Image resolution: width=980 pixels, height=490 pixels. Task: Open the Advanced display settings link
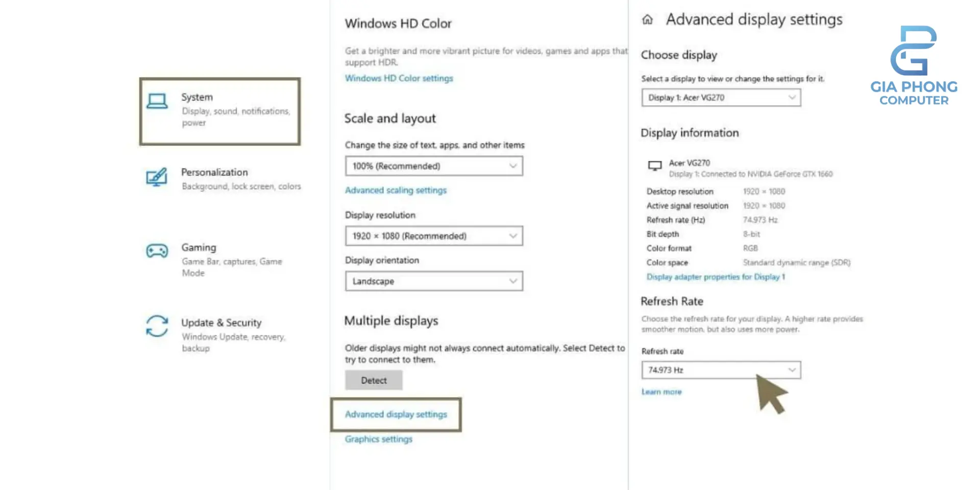tap(396, 414)
